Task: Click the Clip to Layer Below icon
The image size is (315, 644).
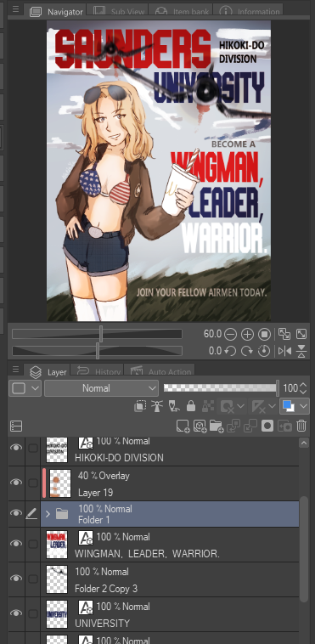Action: click(139, 407)
